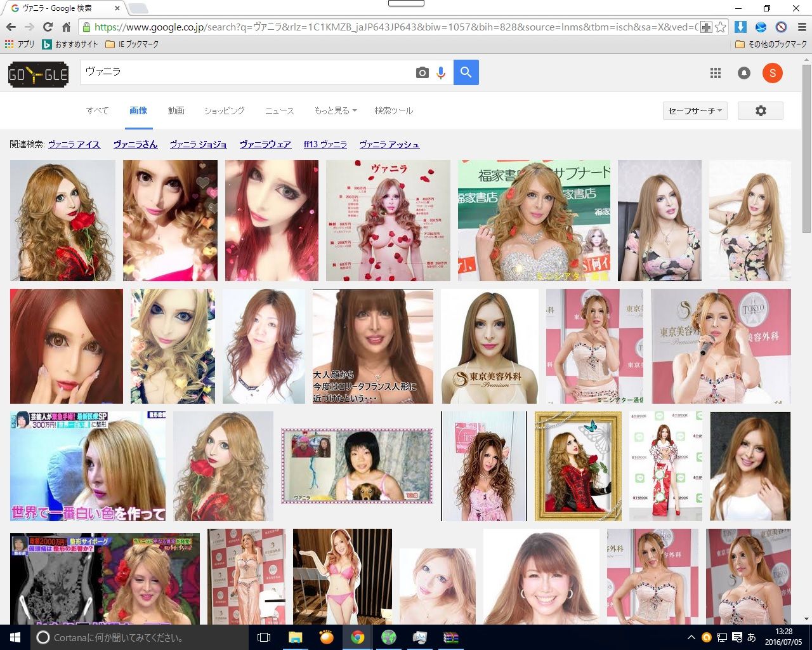Click the ヴァニラ search input field

[x=246, y=72]
